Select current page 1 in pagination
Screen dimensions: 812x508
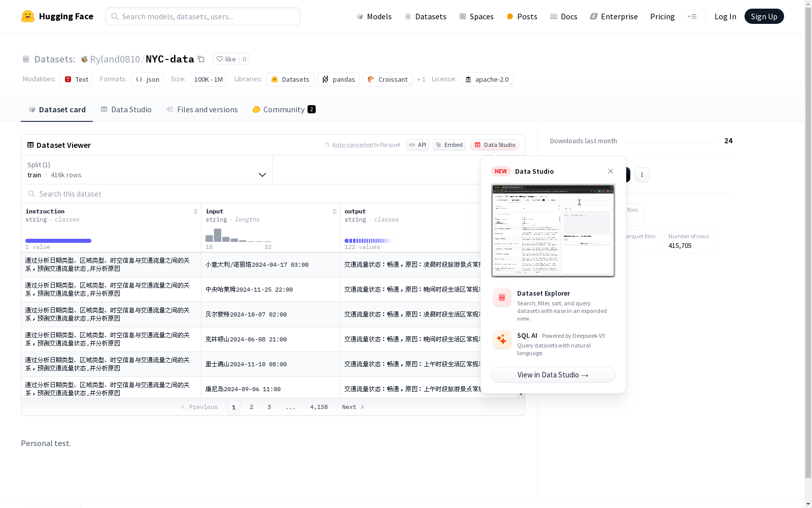[233, 407]
